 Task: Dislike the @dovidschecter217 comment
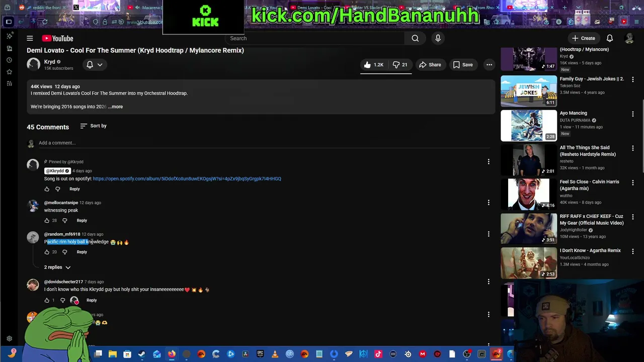(x=62, y=300)
